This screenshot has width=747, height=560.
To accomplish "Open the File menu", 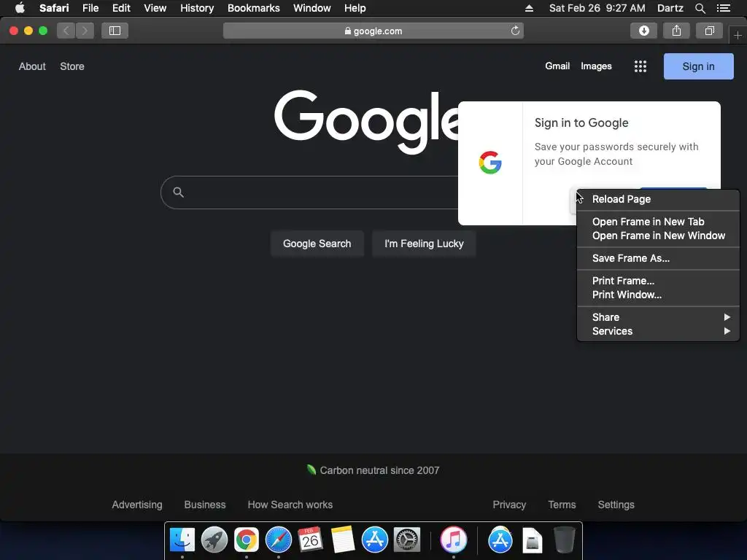I will (x=90, y=8).
